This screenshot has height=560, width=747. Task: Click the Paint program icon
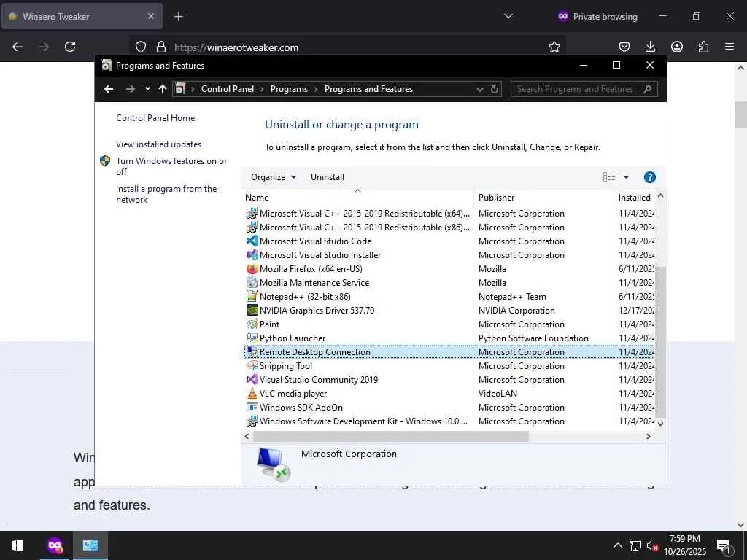[x=252, y=324]
